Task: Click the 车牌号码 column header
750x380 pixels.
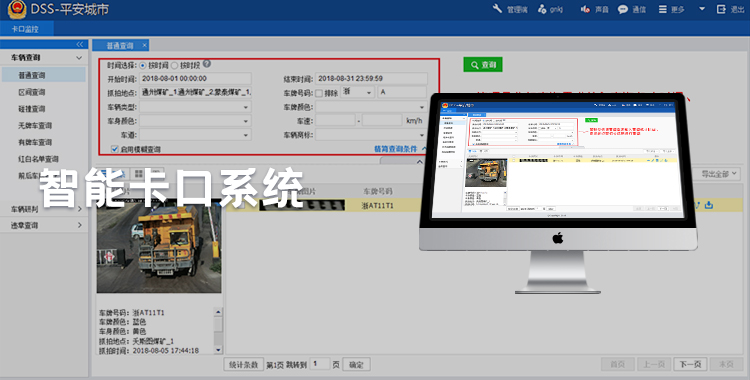Action: (378, 191)
